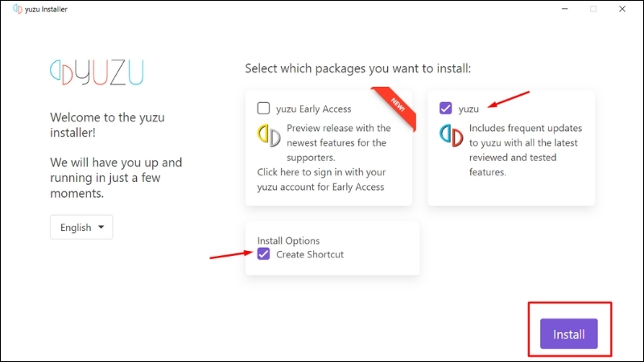
Task: Click the yuzu logo in the title bar
Action: point(17,9)
